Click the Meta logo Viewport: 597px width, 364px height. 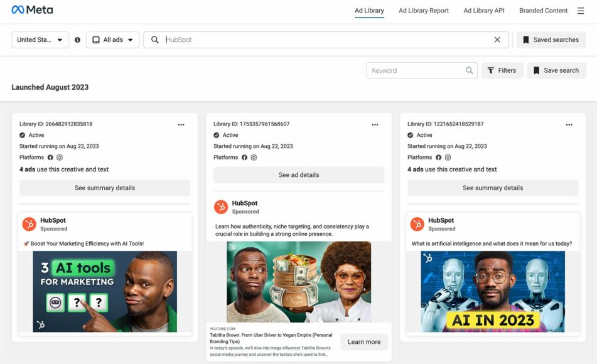point(32,10)
